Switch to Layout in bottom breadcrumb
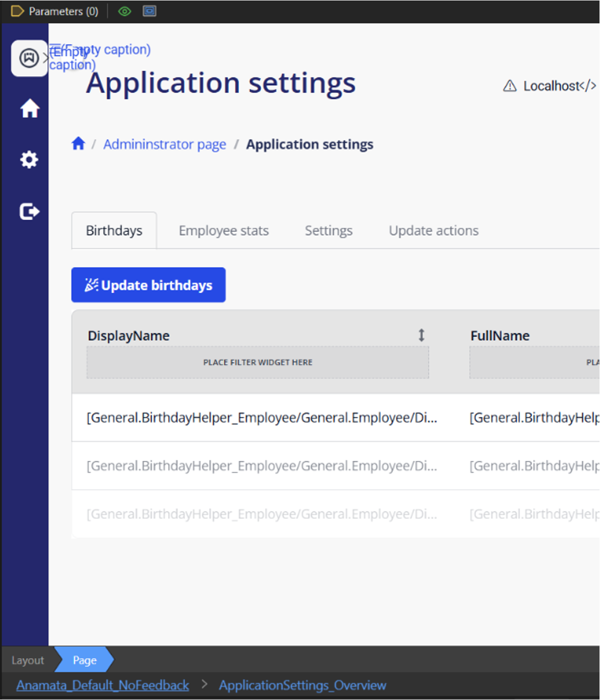The width and height of the screenshot is (600, 700). click(28, 660)
